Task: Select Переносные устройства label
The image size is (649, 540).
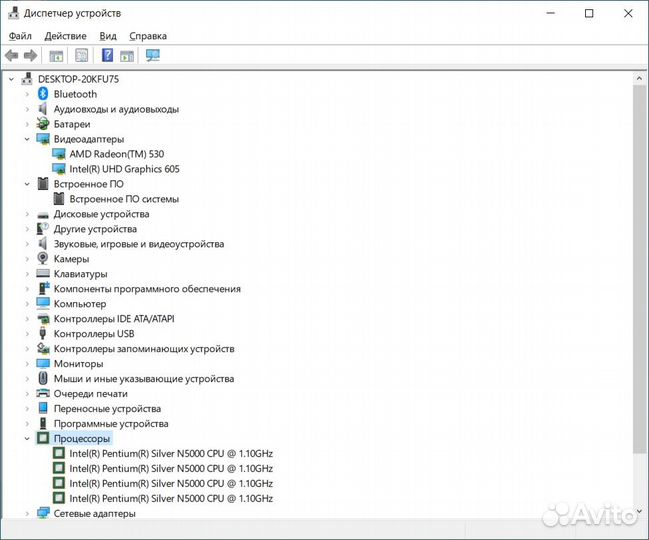Action: [108, 409]
